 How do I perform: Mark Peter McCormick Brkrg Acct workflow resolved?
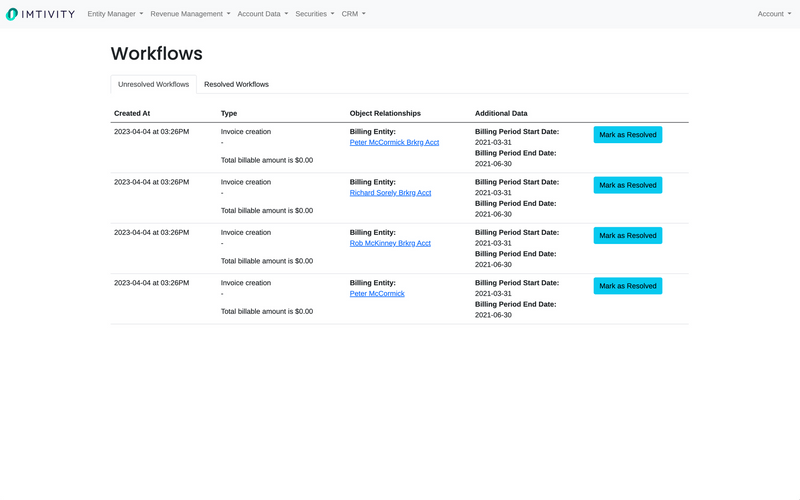click(627, 135)
